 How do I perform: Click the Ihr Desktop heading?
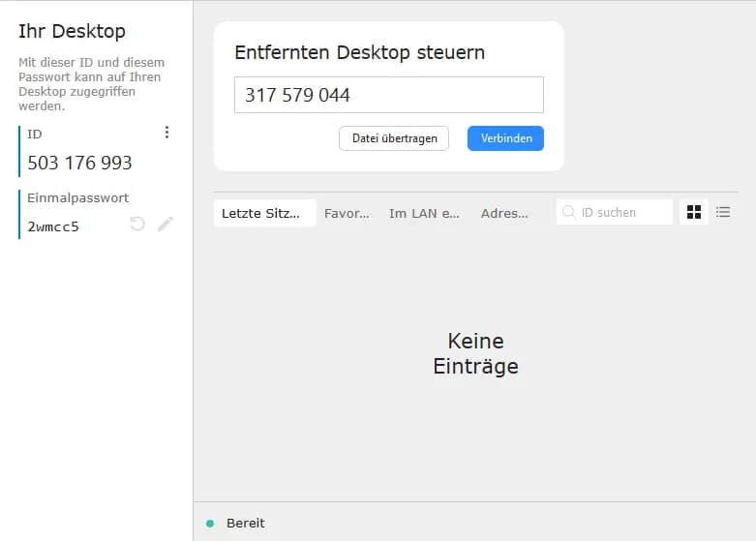click(72, 31)
